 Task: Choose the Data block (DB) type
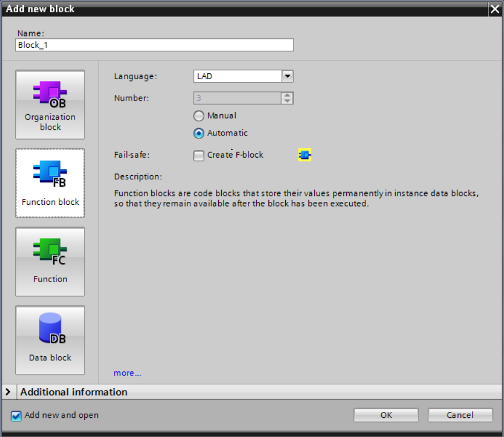(50, 340)
